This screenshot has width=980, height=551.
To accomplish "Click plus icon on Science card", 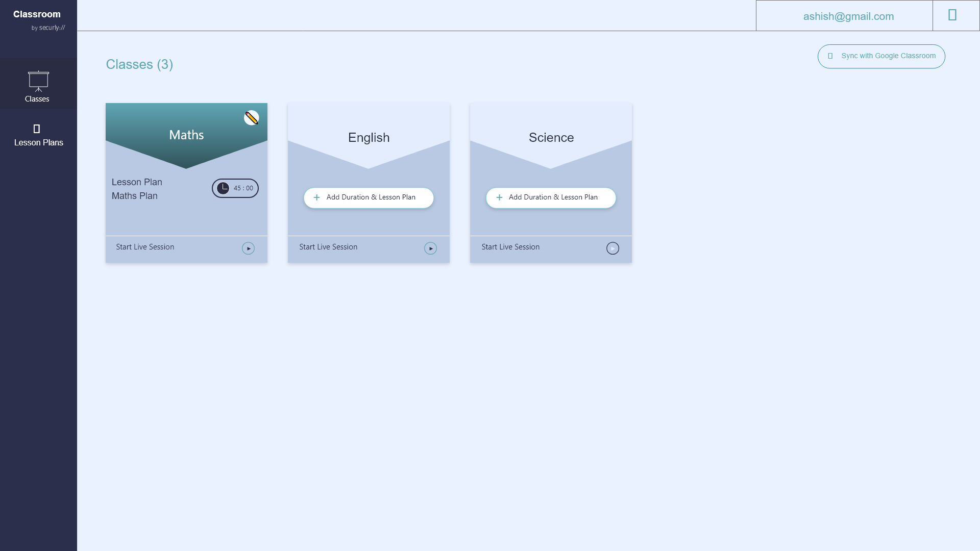I will click(x=499, y=197).
